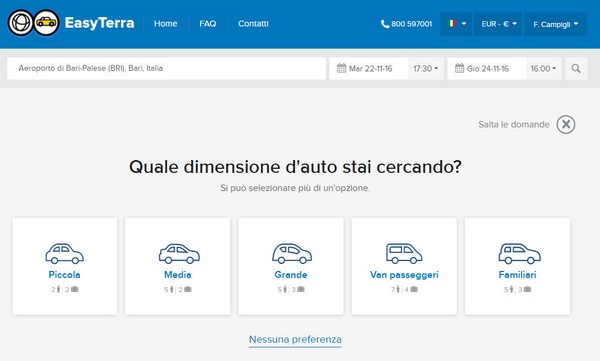Choose the Piccola label
This screenshot has height=361, width=600.
tap(64, 274)
